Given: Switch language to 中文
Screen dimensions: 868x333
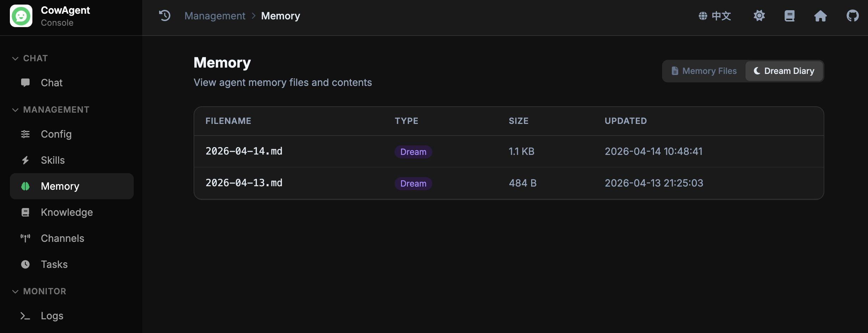Looking at the screenshot, I should click(x=715, y=16).
